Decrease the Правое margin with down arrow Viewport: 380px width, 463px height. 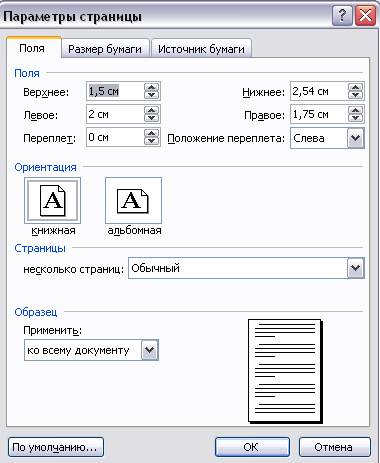click(x=356, y=118)
